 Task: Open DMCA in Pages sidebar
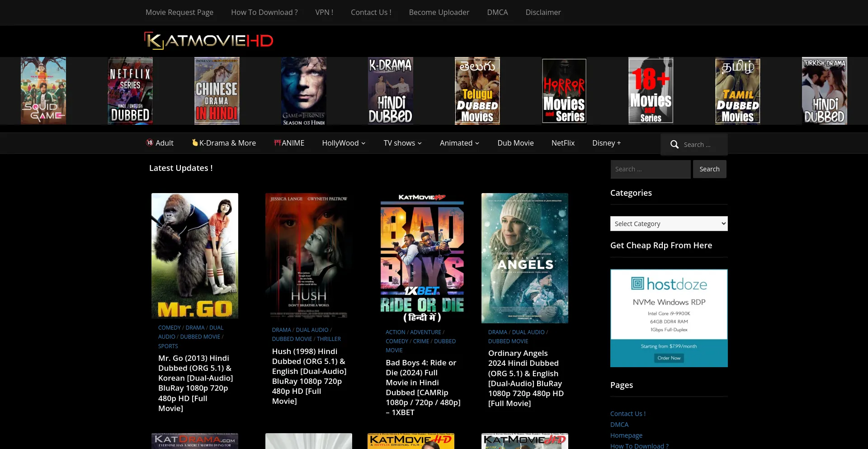point(619,425)
